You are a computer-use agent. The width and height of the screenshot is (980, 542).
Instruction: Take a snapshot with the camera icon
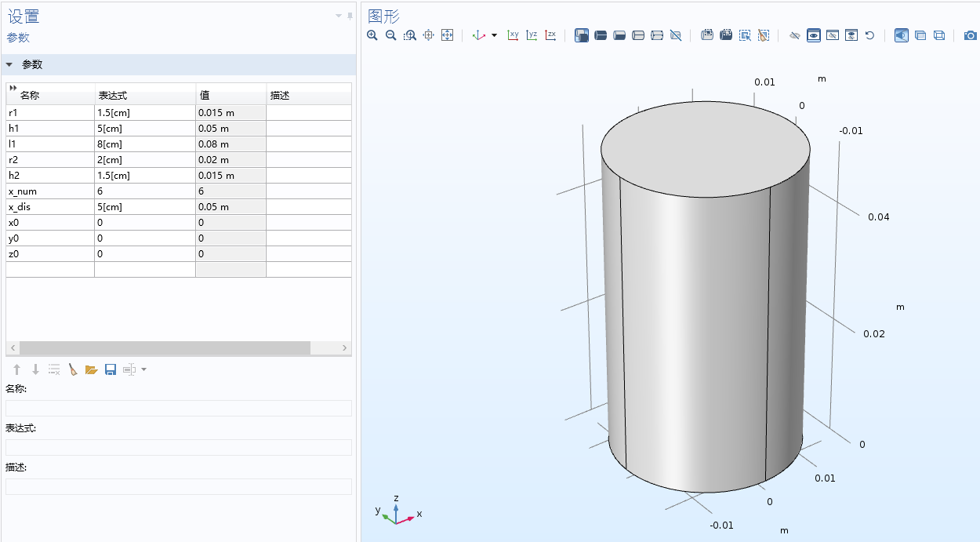pos(971,35)
